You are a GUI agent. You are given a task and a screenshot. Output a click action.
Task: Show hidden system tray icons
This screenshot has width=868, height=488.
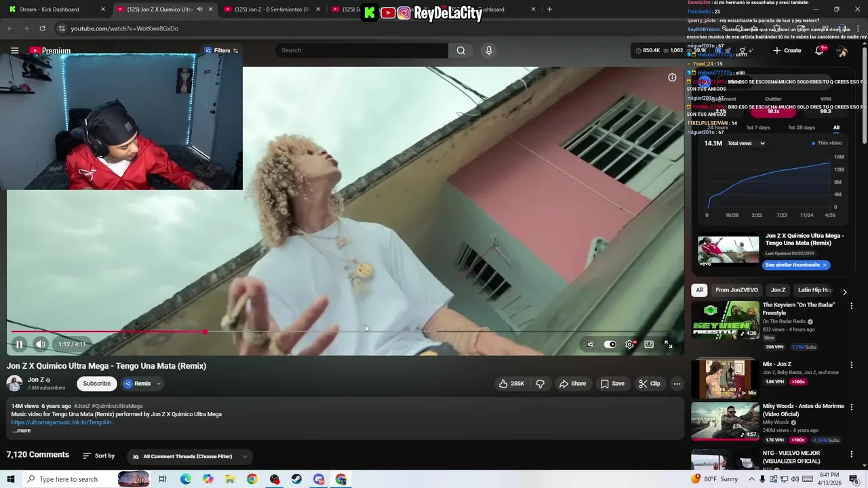(x=751, y=479)
